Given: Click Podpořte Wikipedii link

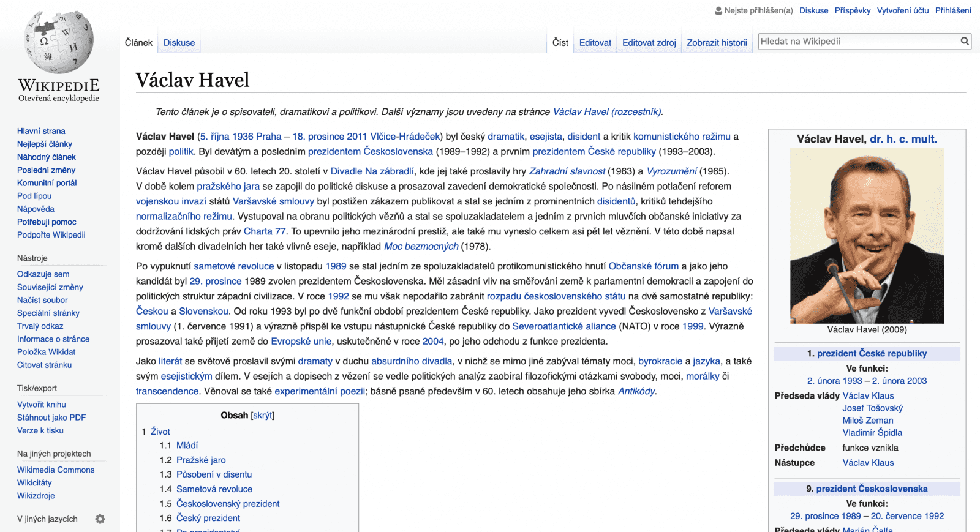Looking at the screenshot, I should [51, 234].
